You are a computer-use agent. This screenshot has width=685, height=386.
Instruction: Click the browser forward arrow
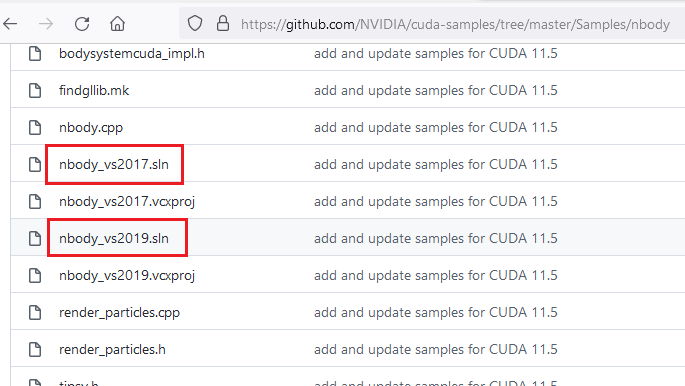46,24
